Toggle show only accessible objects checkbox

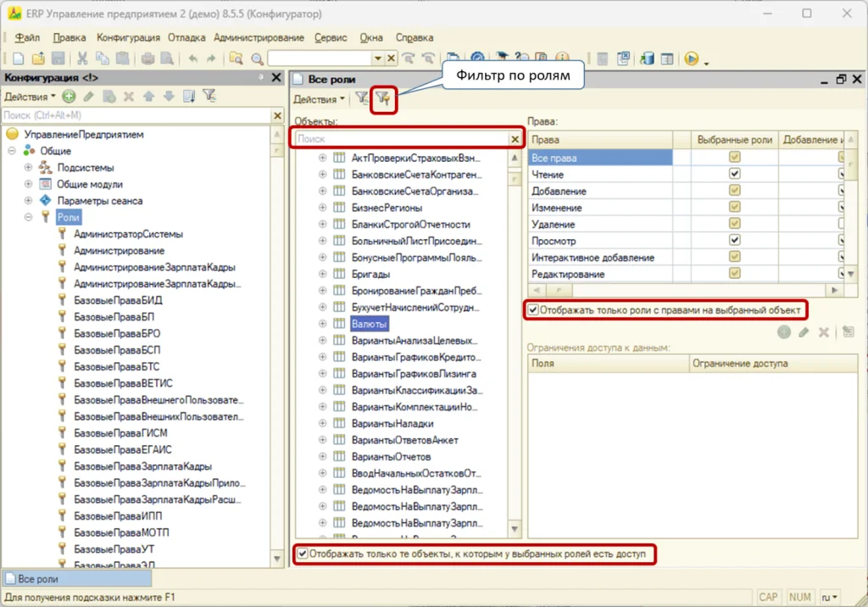(x=303, y=554)
